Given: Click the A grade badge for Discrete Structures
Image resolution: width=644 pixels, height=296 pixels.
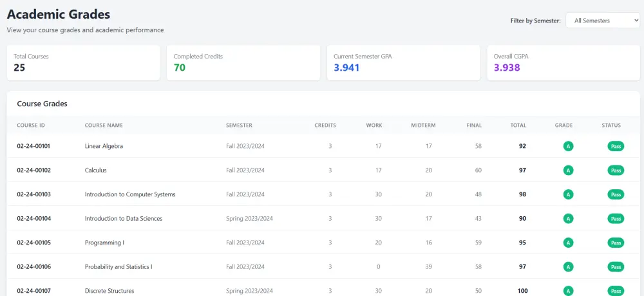Looking at the screenshot, I should [569, 291].
